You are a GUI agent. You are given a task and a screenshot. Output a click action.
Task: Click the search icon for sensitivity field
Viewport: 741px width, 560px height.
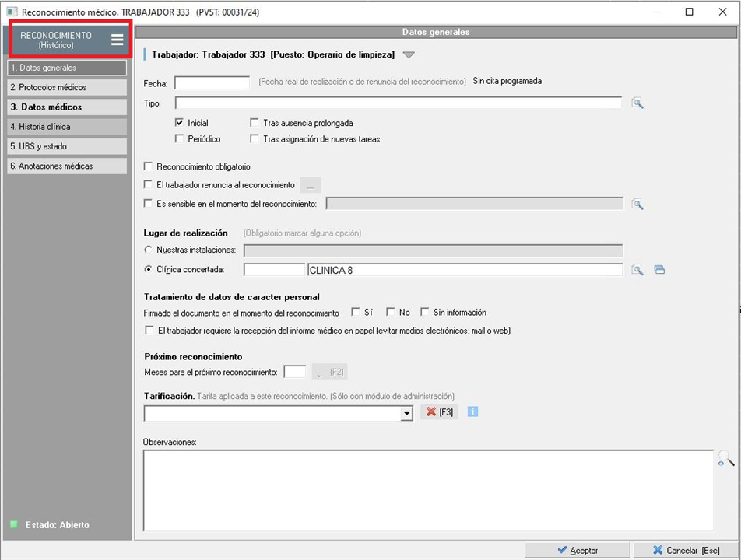[637, 205]
